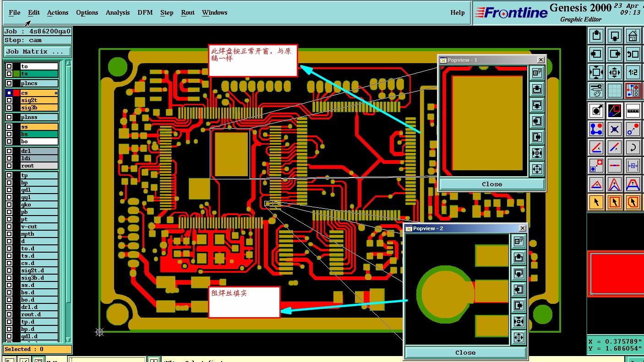Image resolution: width=644 pixels, height=362 pixels.
Task: Open the Help menu
Action: (x=457, y=13)
